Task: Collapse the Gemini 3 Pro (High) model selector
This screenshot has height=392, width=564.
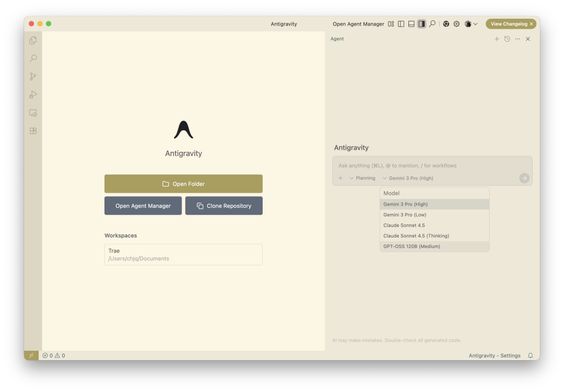Action: pos(408,178)
